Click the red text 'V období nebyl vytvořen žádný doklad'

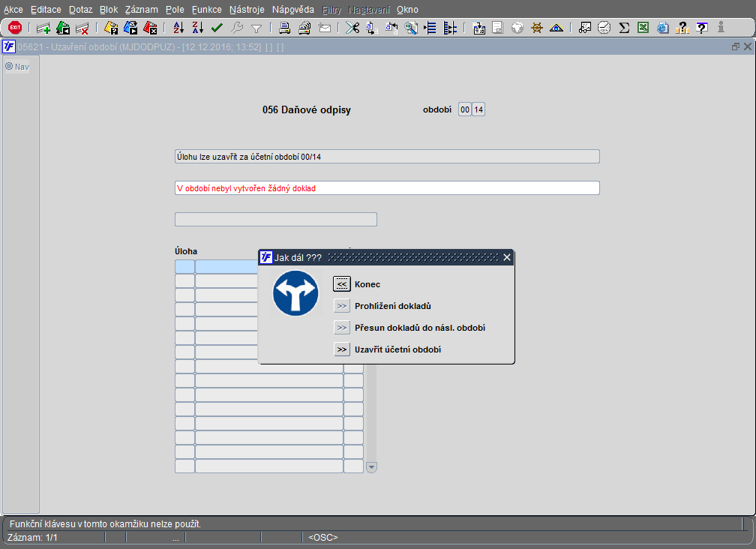coord(246,188)
